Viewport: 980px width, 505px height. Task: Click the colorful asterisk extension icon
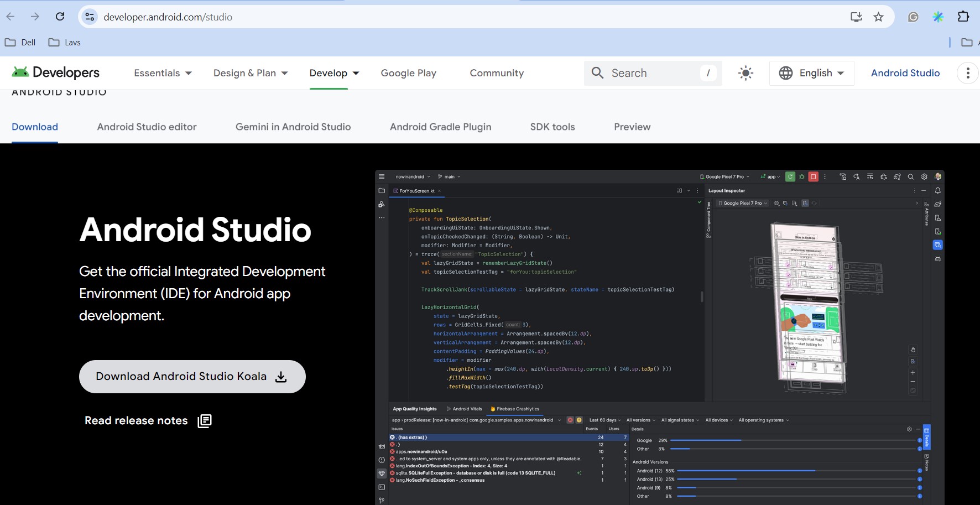938,17
